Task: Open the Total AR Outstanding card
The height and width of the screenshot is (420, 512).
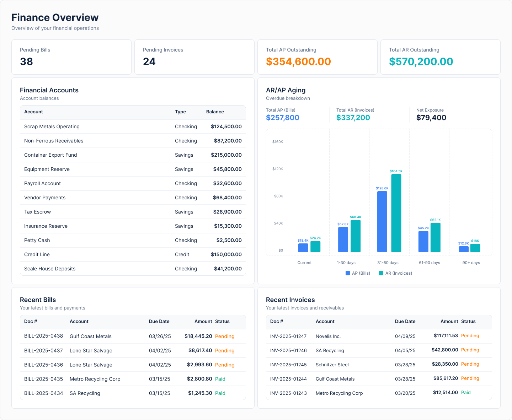Action: 441,57
